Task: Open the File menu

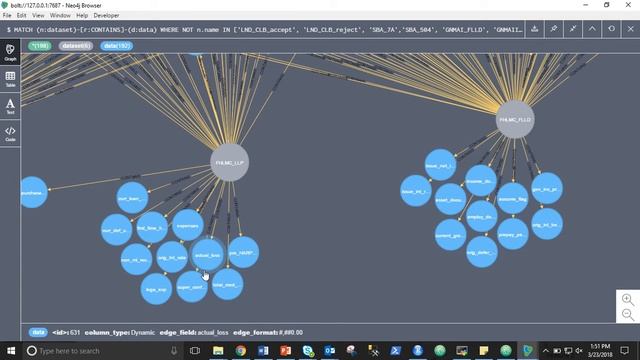Action: click(x=7, y=16)
